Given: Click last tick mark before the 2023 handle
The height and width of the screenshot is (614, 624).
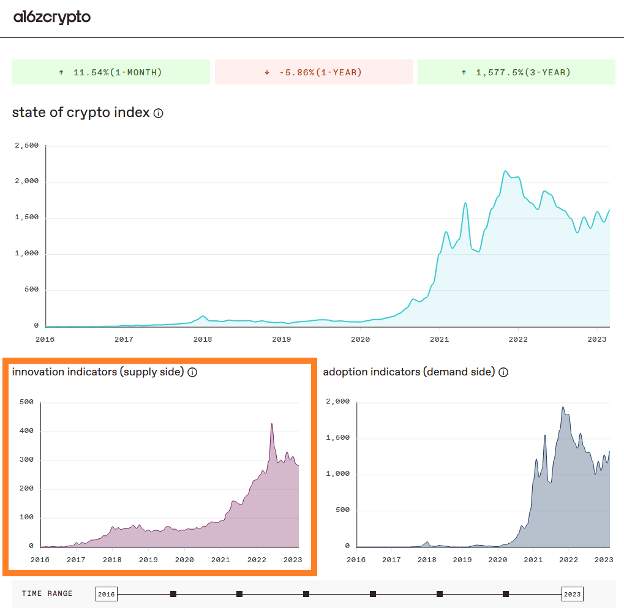Looking at the screenshot, I should pos(505,594).
